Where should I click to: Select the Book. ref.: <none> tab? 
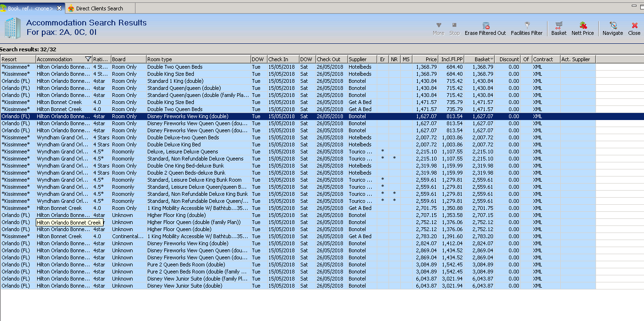coord(30,8)
